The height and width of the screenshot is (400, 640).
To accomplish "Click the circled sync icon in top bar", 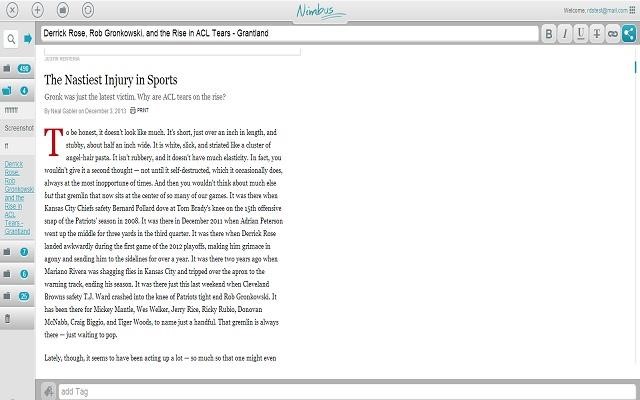I will coord(88,10).
